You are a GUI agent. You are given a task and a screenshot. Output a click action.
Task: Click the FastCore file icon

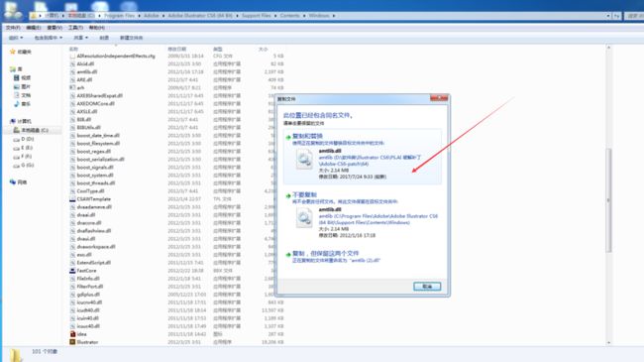tap(72, 271)
